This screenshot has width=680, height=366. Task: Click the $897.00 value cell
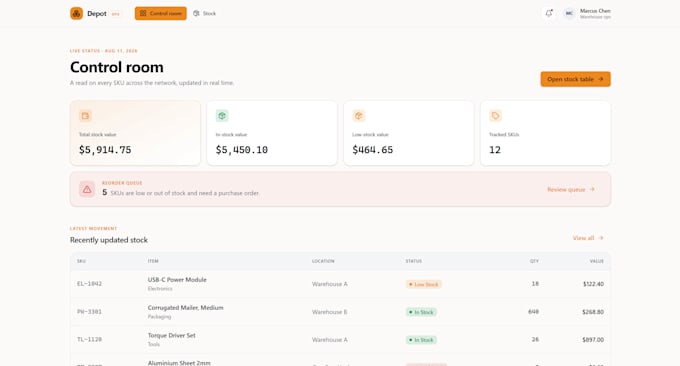[x=593, y=340]
